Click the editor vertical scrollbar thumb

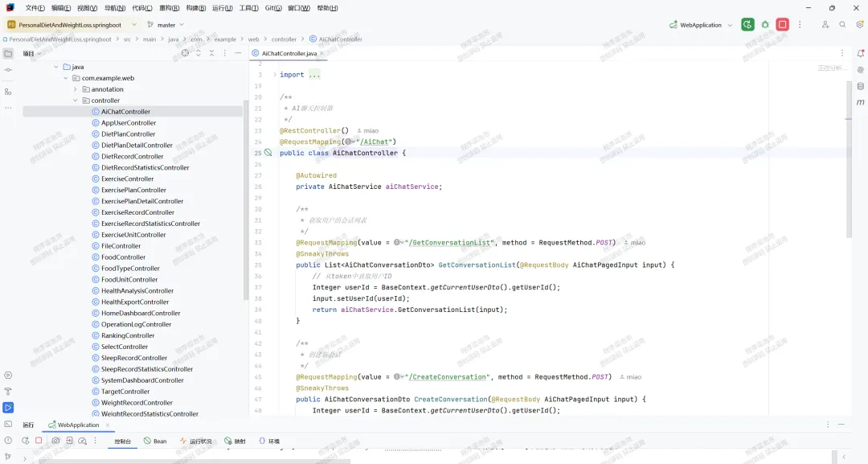[849, 159]
